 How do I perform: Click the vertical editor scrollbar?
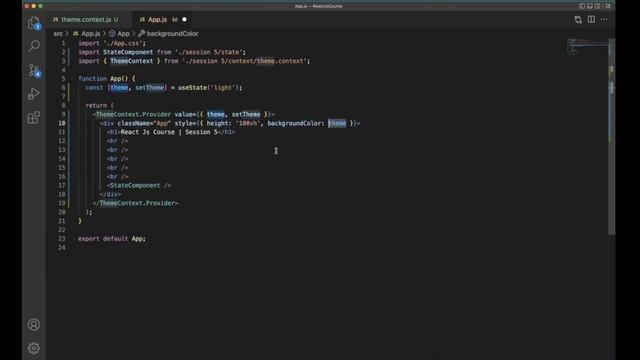pos(611,137)
